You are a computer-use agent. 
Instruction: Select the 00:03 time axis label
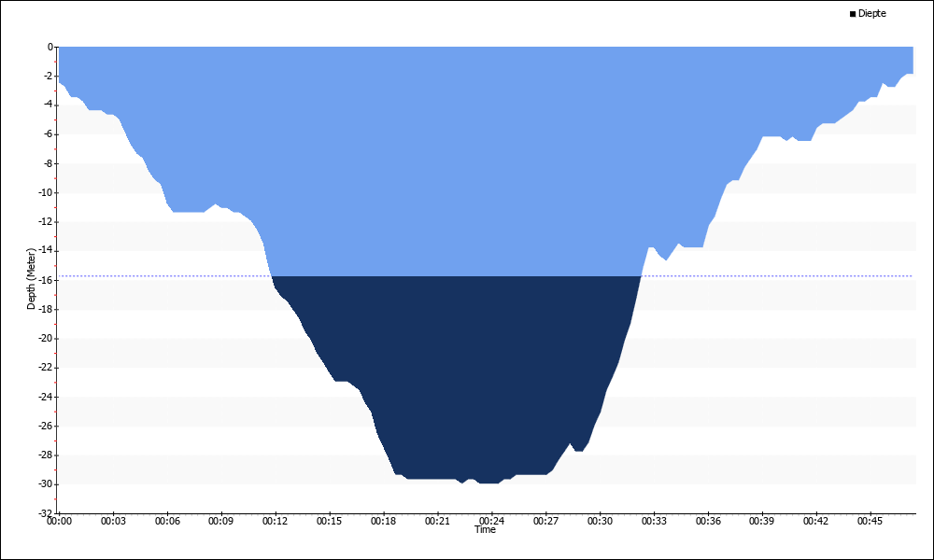(x=113, y=521)
